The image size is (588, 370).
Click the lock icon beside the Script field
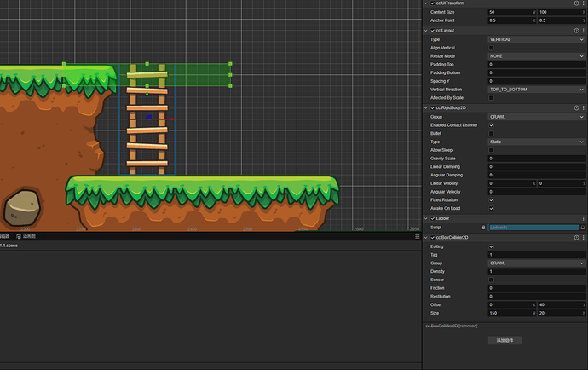(x=483, y=228)
